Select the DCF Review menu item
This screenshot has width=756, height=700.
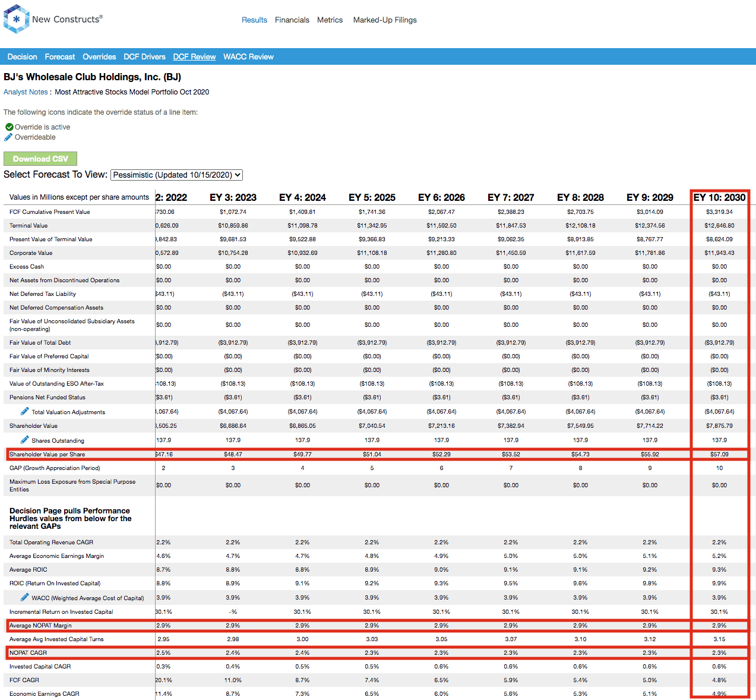[194, 56]
